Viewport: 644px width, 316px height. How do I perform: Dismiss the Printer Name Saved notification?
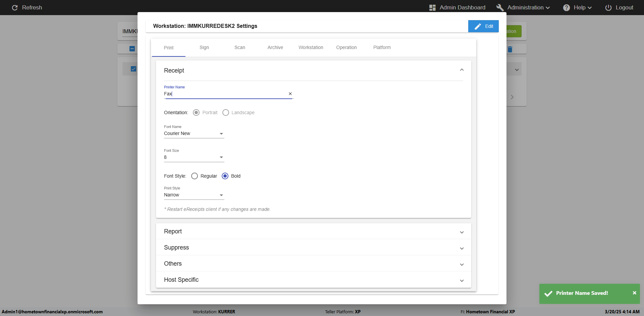click(x=634, y=293)
